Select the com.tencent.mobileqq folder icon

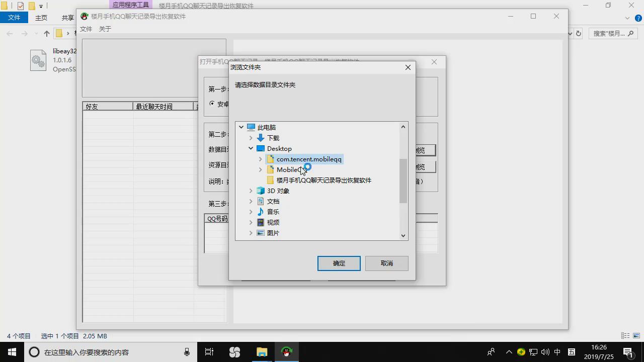pyautogui.click(x=270, y=159)
